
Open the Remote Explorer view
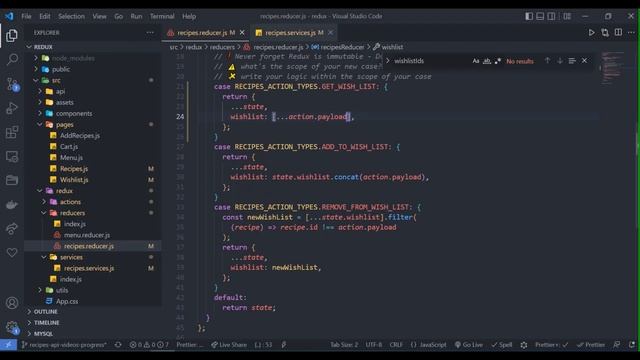pos(12,156)
